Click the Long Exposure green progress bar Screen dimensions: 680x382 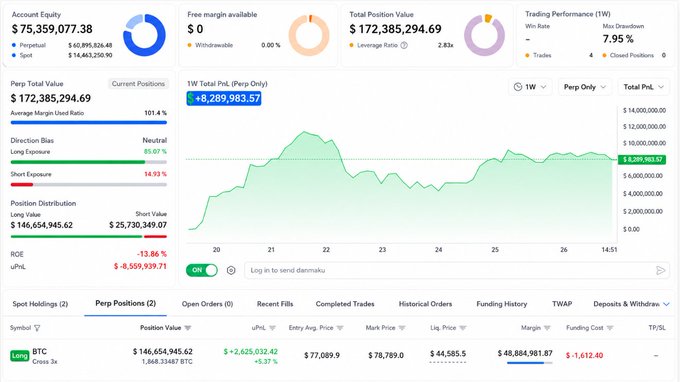pos(78,162)
